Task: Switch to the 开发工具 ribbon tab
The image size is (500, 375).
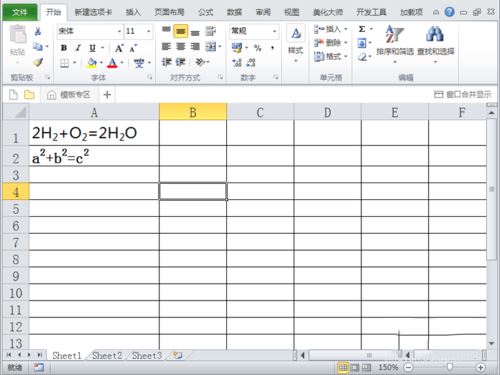Action: pyautogui.click(x=371, y=12)
